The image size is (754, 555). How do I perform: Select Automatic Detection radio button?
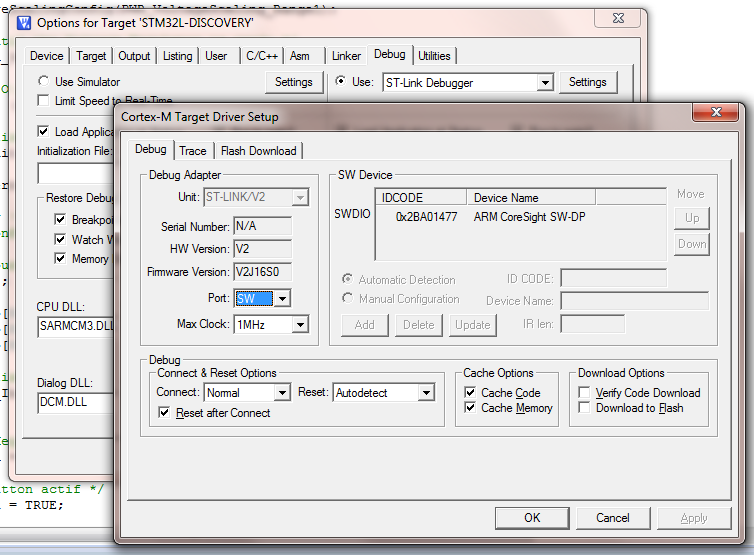[347, 279]
